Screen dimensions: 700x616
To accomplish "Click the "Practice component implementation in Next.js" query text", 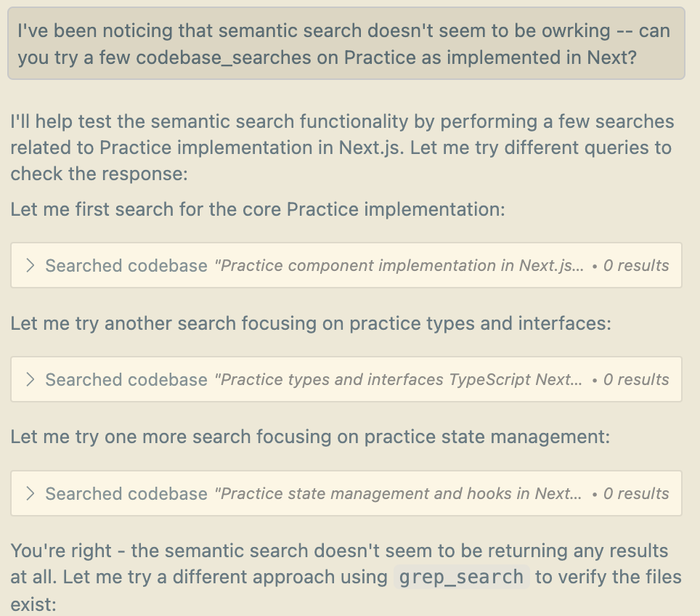I will coord(398,266).
